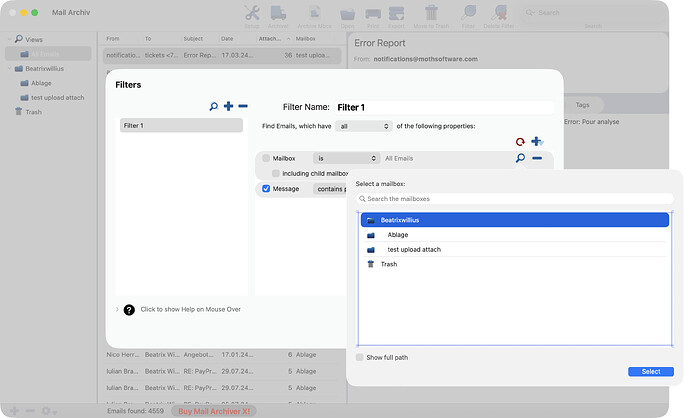Click the Select button

(x=651, y=372)
